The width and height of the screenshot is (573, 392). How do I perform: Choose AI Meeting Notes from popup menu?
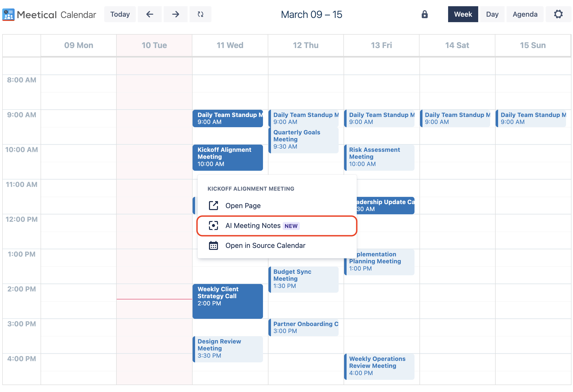point(253,225)
